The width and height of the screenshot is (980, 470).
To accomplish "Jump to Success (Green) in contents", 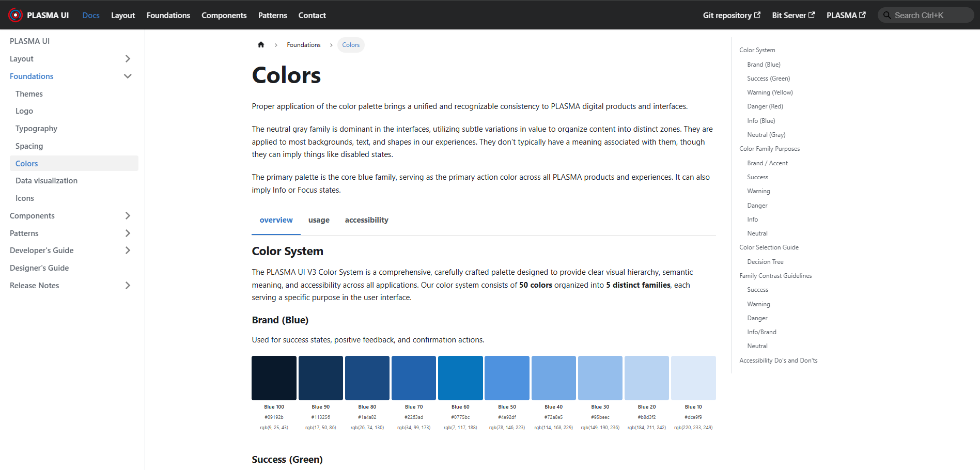I will 769,79.
